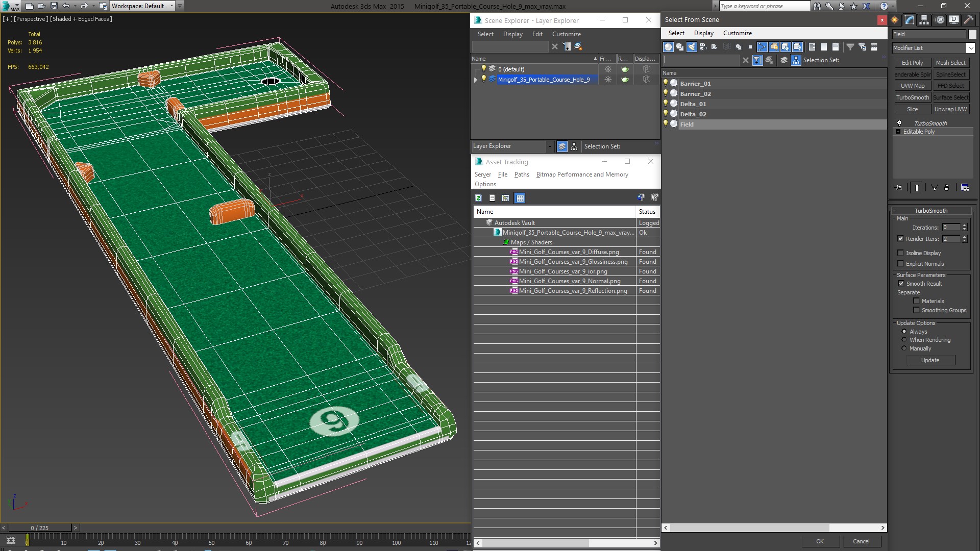
Task: Open the Motion panel tab
Action: click(940, 20)
